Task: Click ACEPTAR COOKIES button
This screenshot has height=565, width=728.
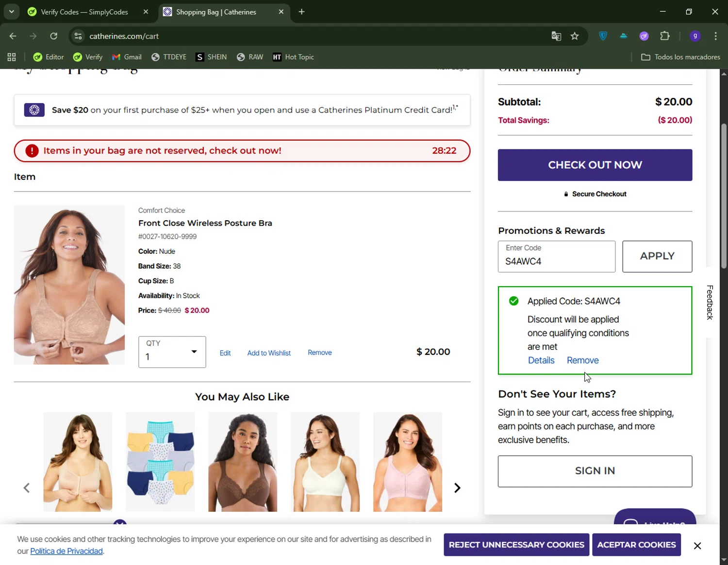Action: point(636,545)
